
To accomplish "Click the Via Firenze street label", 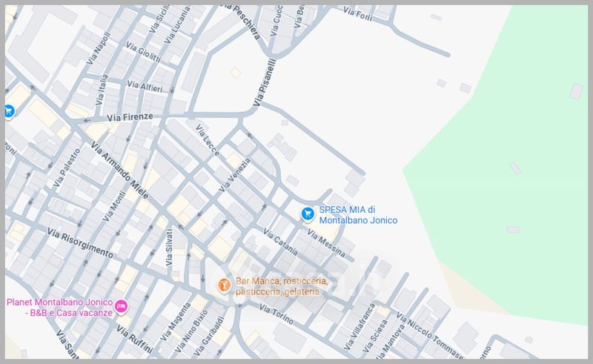I will point(130,117).
